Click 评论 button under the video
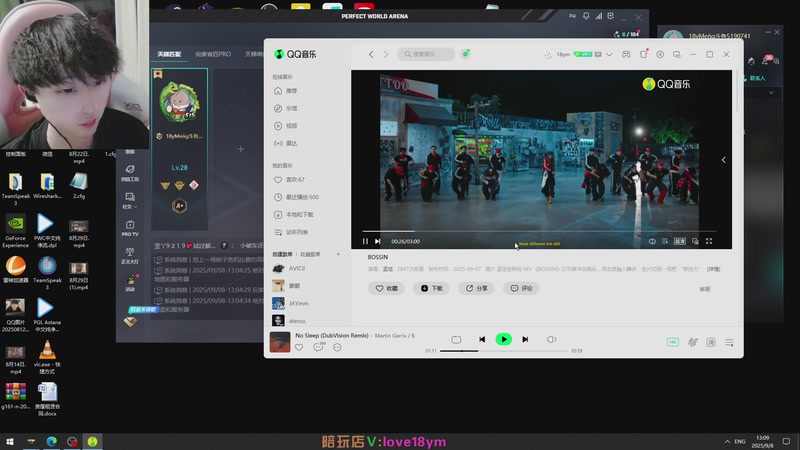Viewport: 800px width, 450px height. pyautogui.click(x=521, y=288)
